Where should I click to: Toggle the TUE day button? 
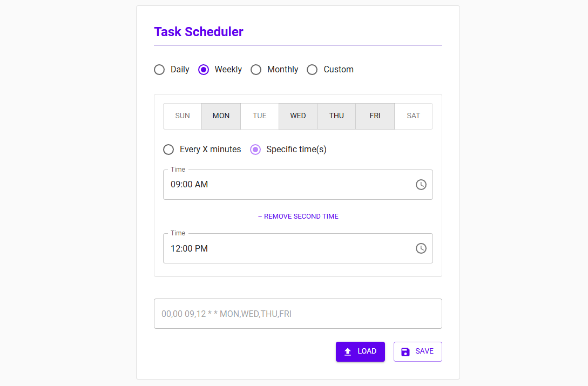(x=260, y=116)
